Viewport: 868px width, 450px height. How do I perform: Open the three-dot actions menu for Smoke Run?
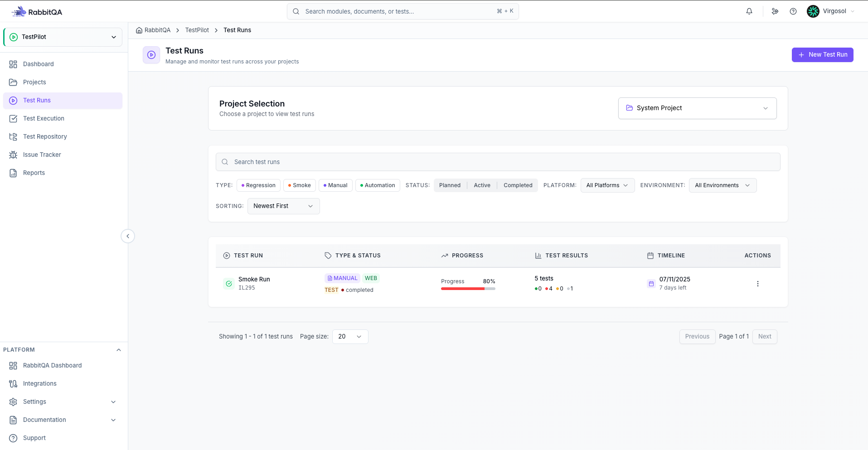point(757,284)
